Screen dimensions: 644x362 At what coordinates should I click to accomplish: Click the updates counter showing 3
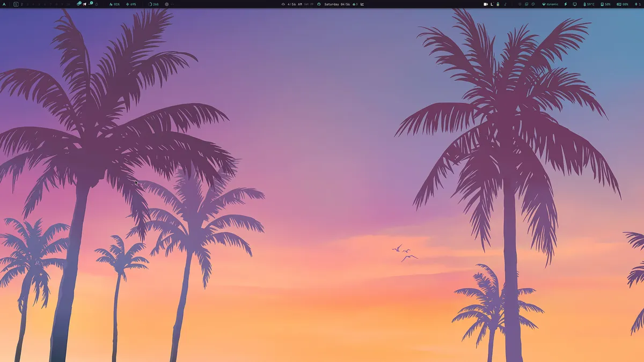[355, 4]
